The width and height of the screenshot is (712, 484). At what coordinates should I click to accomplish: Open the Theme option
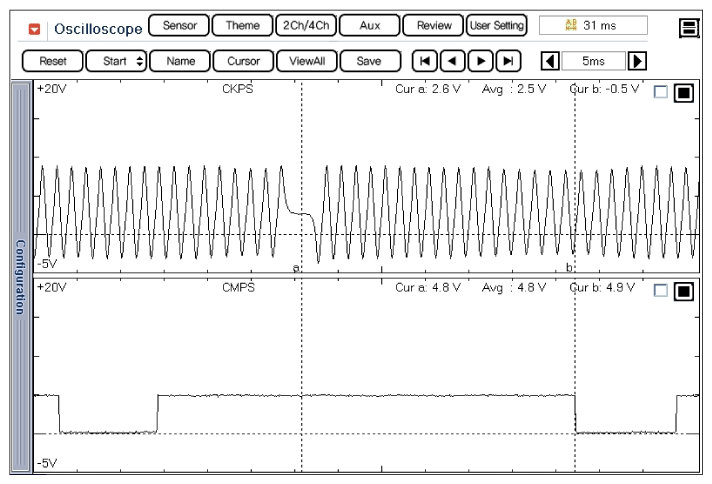(242, 25)
